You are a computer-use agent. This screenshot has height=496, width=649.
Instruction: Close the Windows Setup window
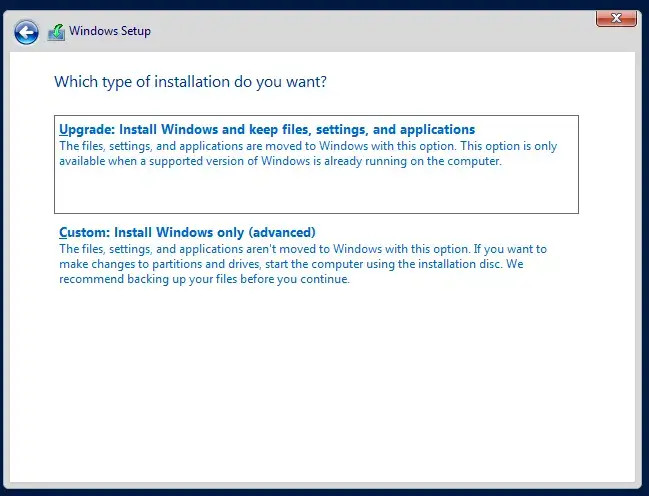[616, 18]
